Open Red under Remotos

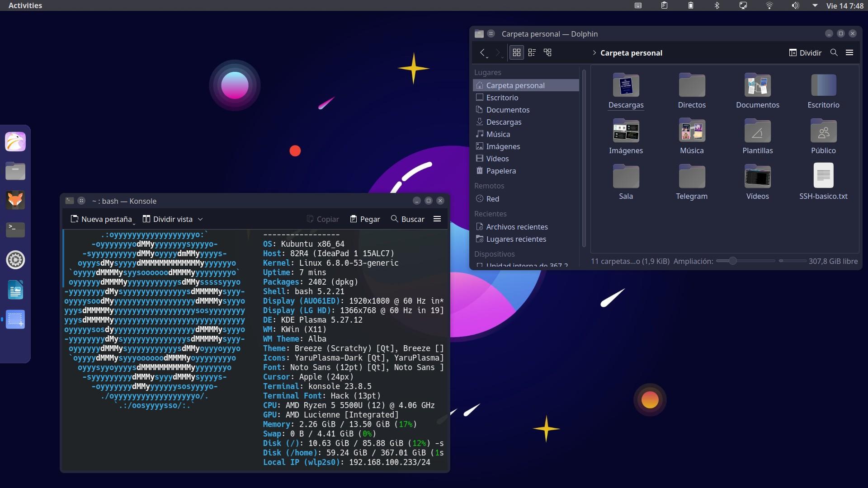[526, 199]
